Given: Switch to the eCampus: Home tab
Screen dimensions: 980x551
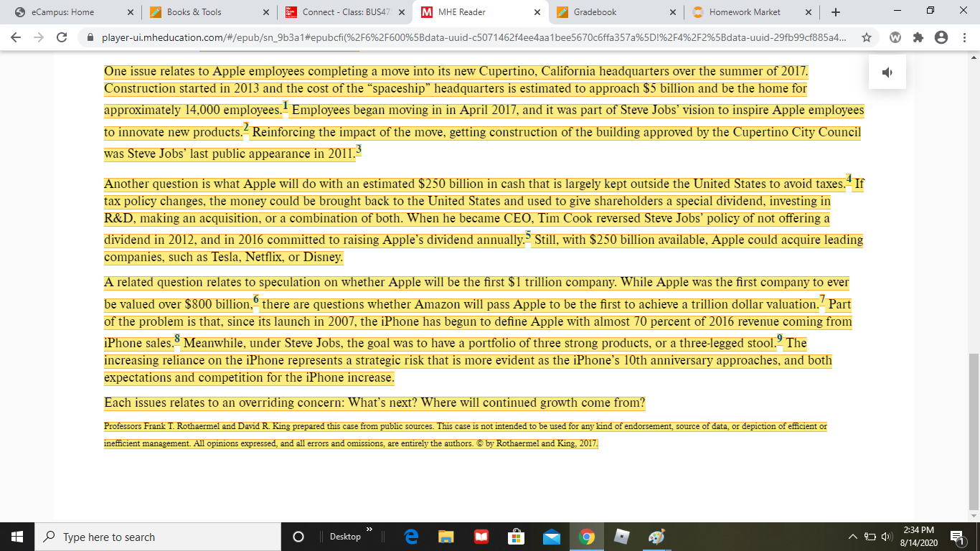Looking at the screenshot, I should [72, 12].
